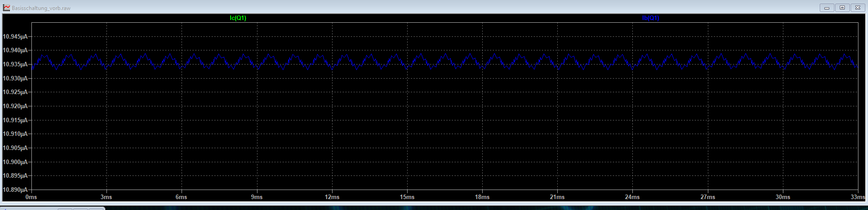Click the 12ms time axis label
Viewport: 868px width, 210px height.
pos(332,197)
